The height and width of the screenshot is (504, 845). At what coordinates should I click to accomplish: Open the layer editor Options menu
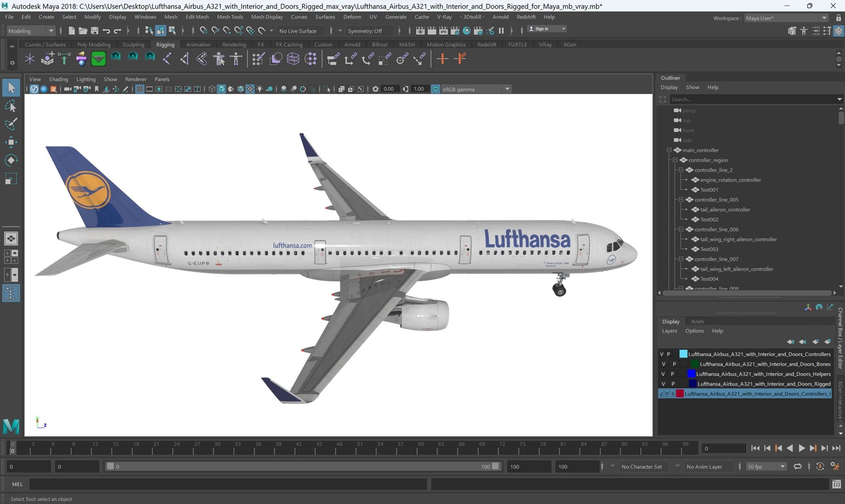pos(694,331)
